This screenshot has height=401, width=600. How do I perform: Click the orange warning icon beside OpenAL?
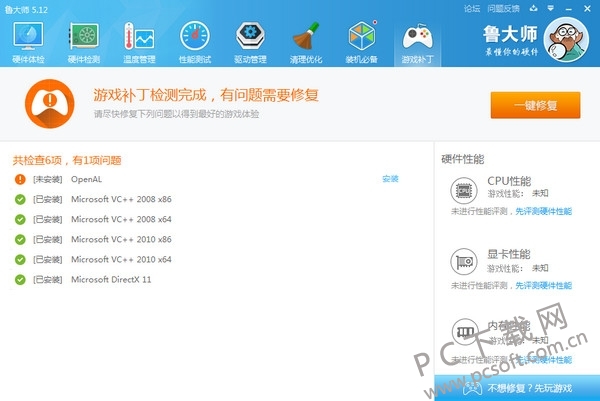pos(20,179)
